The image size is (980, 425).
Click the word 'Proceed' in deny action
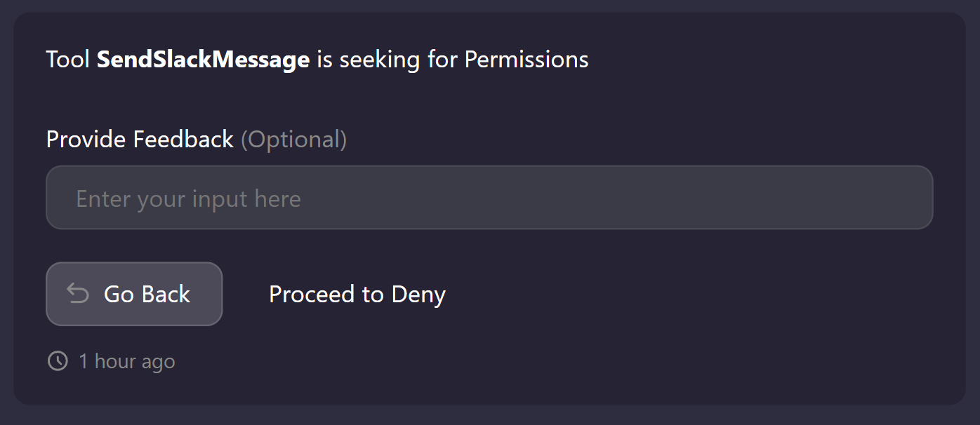point(312,295)
